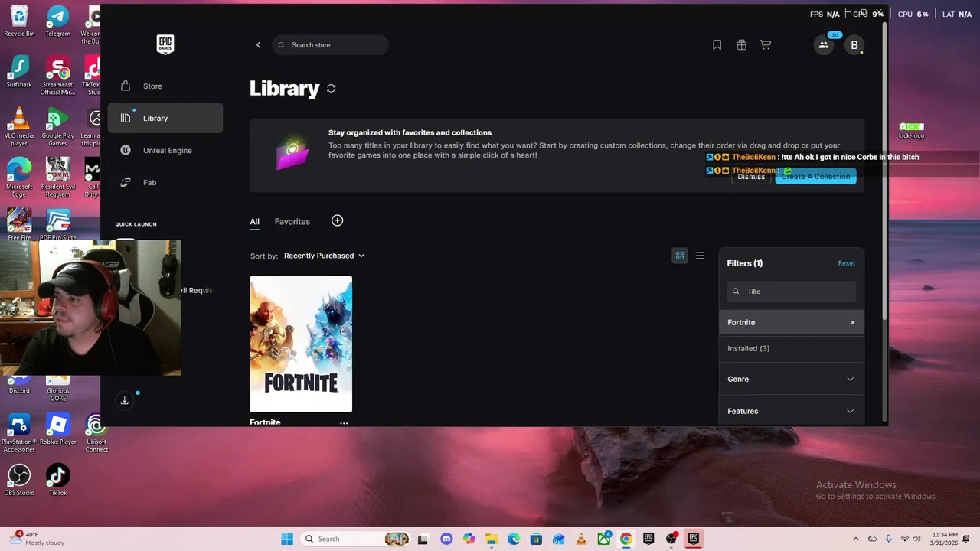Click the Windows Start button
The height and width of the screenshot is (551, 980).
[x=287, y=539]
